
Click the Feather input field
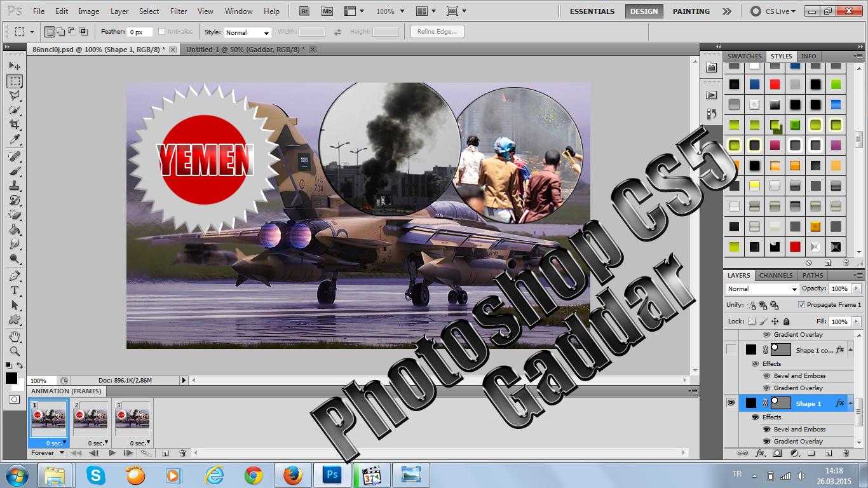coord(140,32)
